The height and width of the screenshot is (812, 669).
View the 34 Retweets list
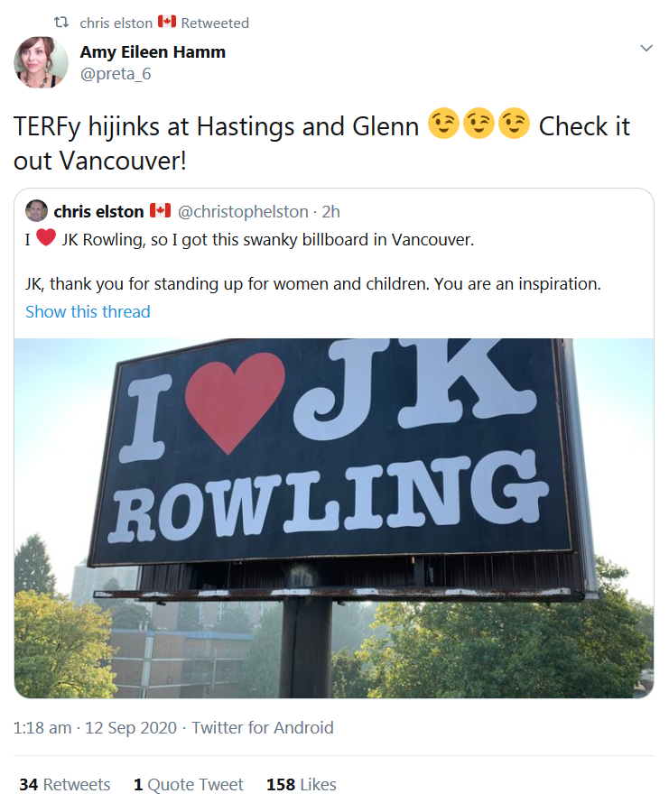65,784
